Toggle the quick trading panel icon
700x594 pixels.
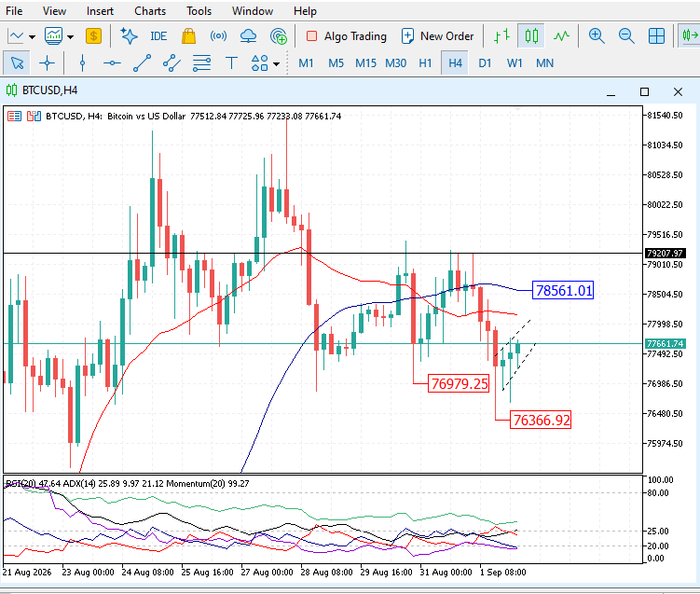pos(14,117)
